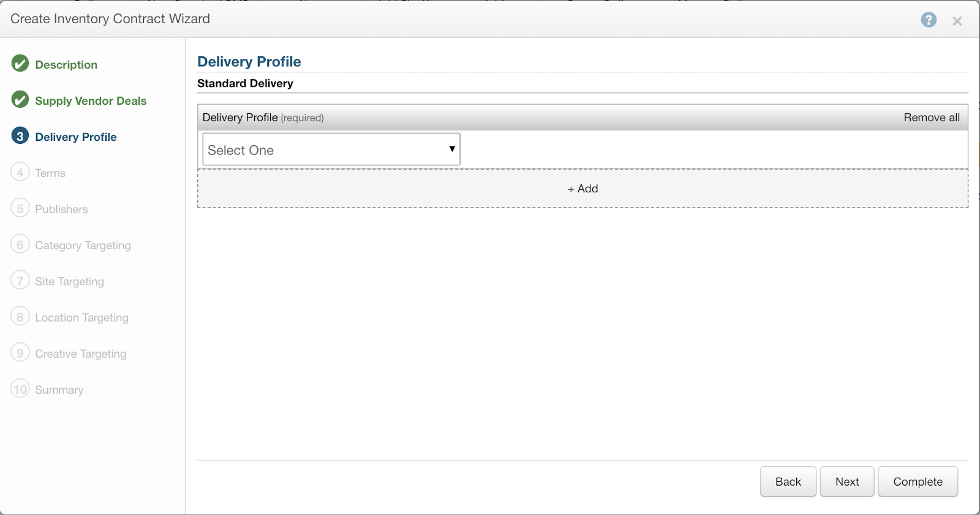The height and width of the screenshot is (515, 980).
Task: Click the step 10 circle for Summary
Action: (20, 389)
